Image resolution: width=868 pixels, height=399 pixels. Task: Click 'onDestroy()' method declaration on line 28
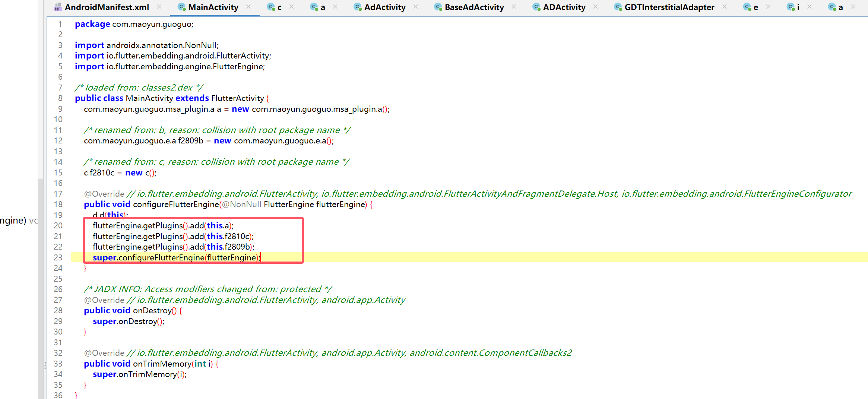[x=155, y=311]
